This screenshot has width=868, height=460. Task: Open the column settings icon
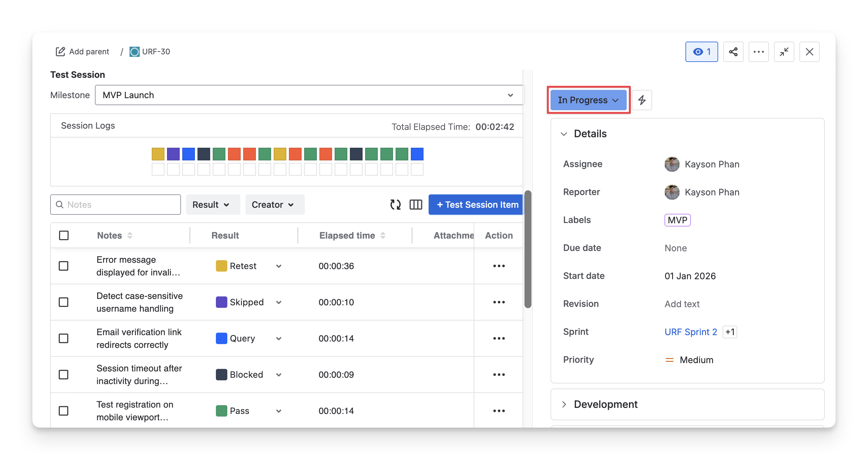tap(416, 204)
